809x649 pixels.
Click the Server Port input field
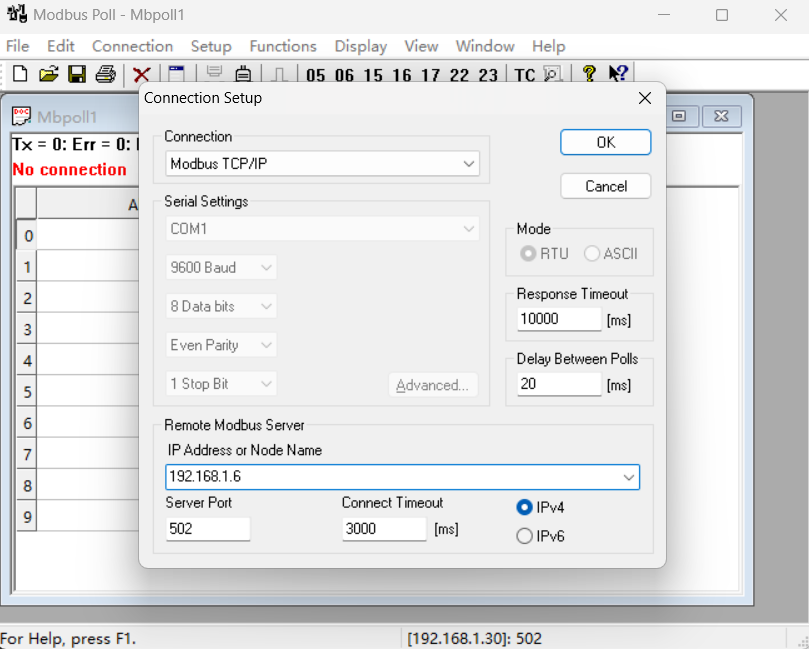(208, 529)
